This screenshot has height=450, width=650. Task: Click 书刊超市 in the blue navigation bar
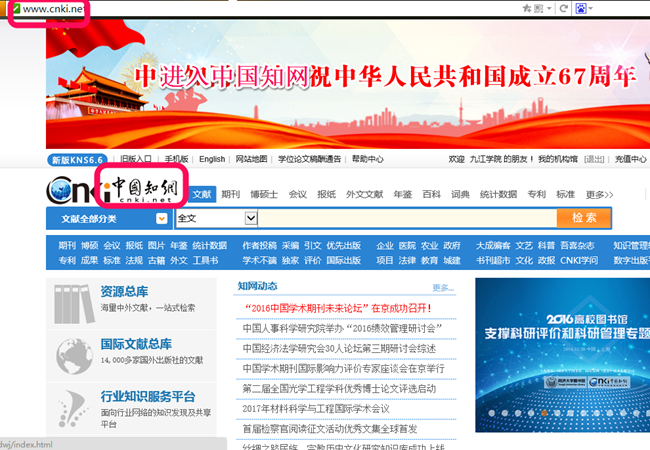[x=493, y=260]
